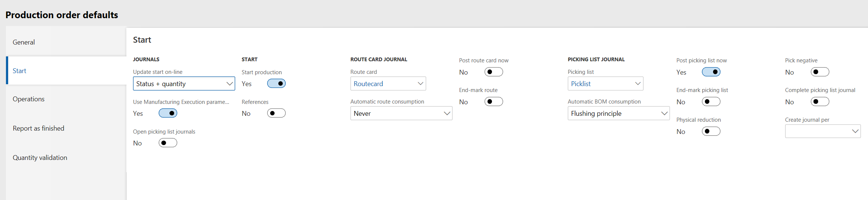The image size is (868, 200).
Task: Toggle End-mark route switch
Action: 493,102
